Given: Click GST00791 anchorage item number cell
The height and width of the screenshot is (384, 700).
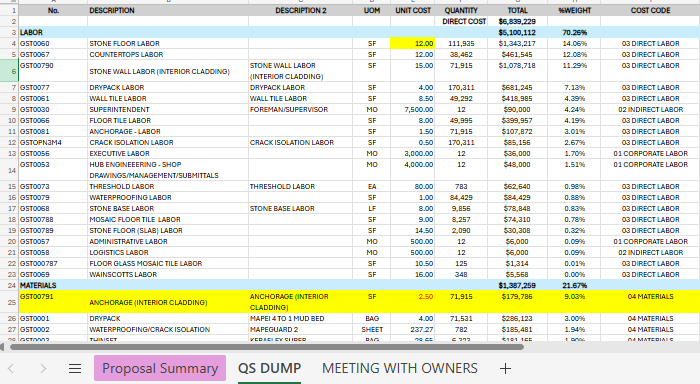Looking at the screenshot, I should point(53,302).
